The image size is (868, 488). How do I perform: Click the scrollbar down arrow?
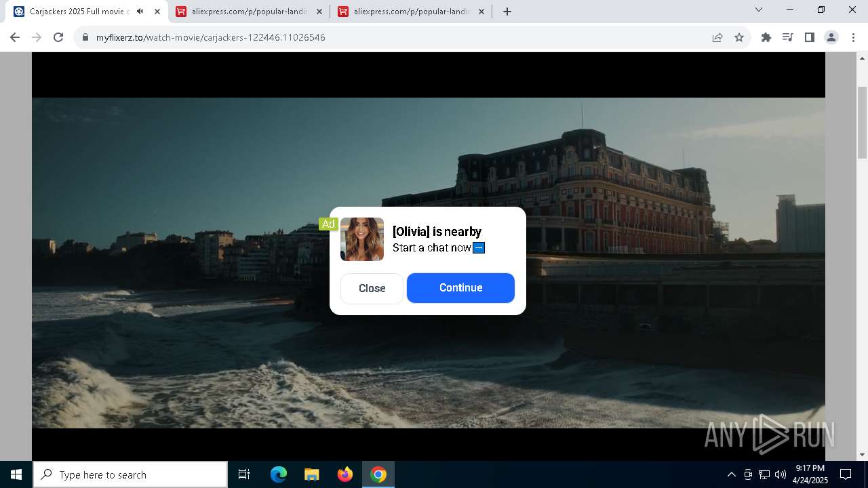point(863,455)
